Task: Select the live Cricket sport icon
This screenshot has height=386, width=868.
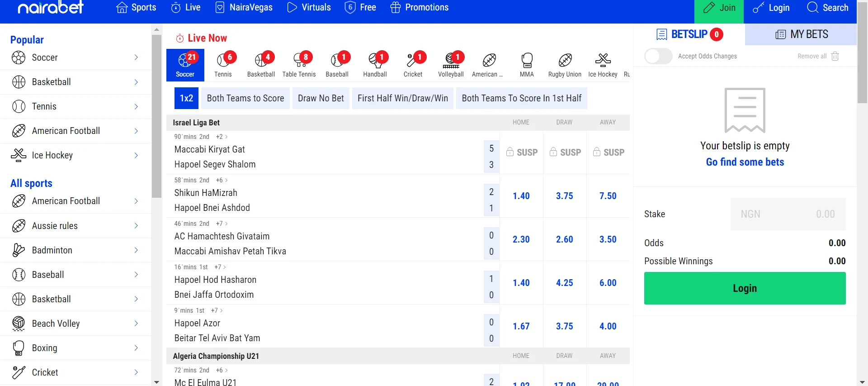Action: pos(413,65)
